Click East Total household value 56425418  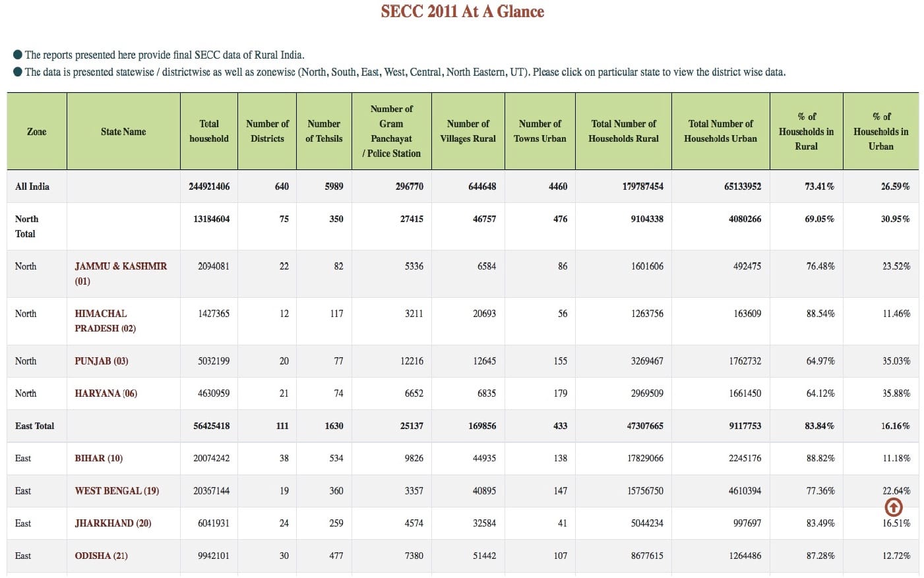point(211,426)
